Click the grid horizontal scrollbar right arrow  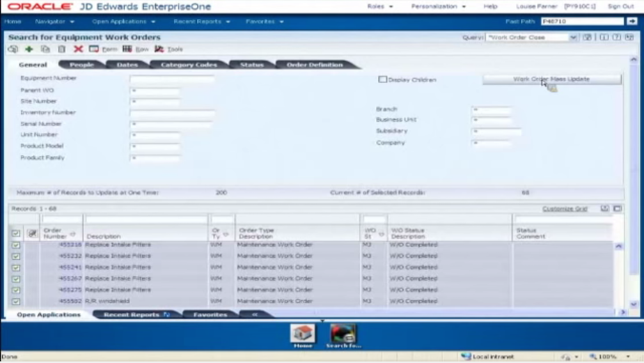(x=623, y=312)
